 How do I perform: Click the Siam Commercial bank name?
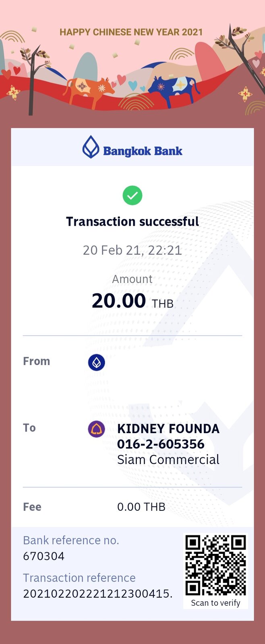(x=168, y=460)
